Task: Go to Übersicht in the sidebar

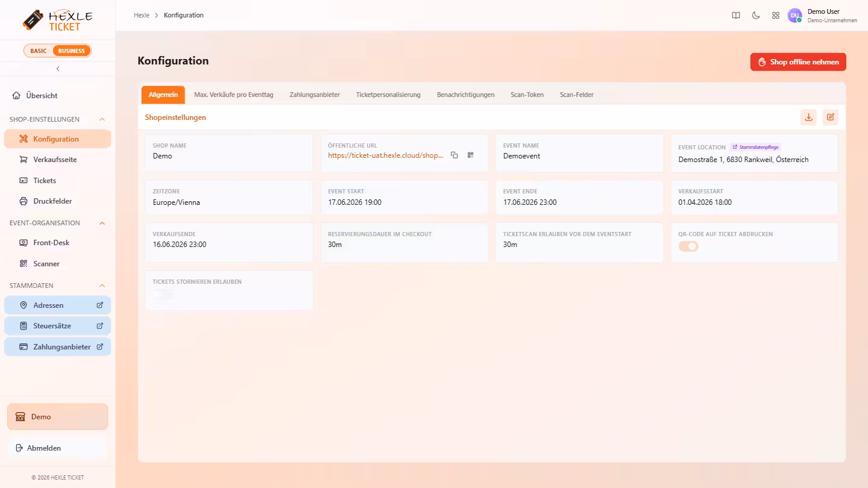Action: coord(58,96)
